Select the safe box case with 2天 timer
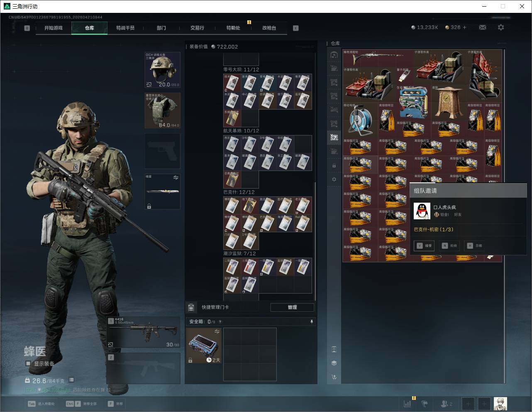The image size is (532, 412). (204, 346)
